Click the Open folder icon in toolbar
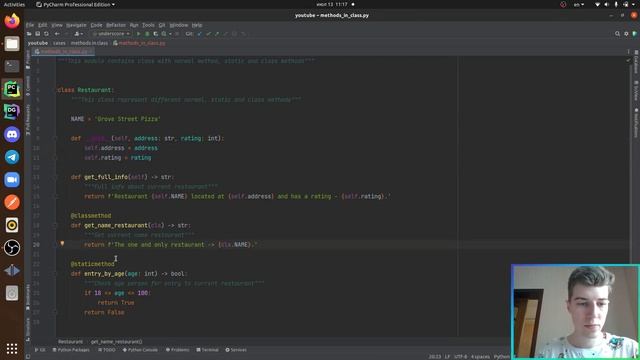640x360 pixels. (29, 34)
